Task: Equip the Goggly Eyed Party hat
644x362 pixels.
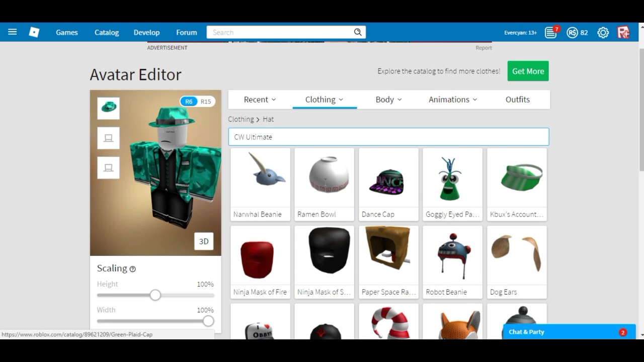Action: [453, 177]
